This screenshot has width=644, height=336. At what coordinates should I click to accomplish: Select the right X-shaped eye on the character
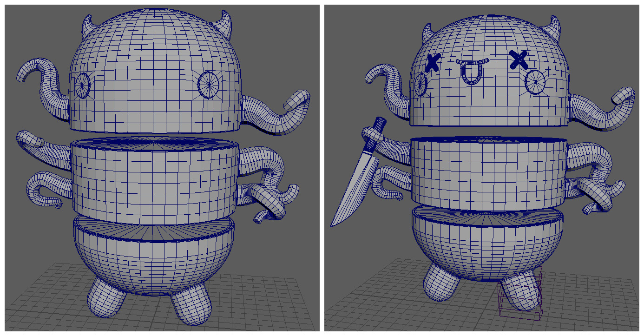click(519, 59)
